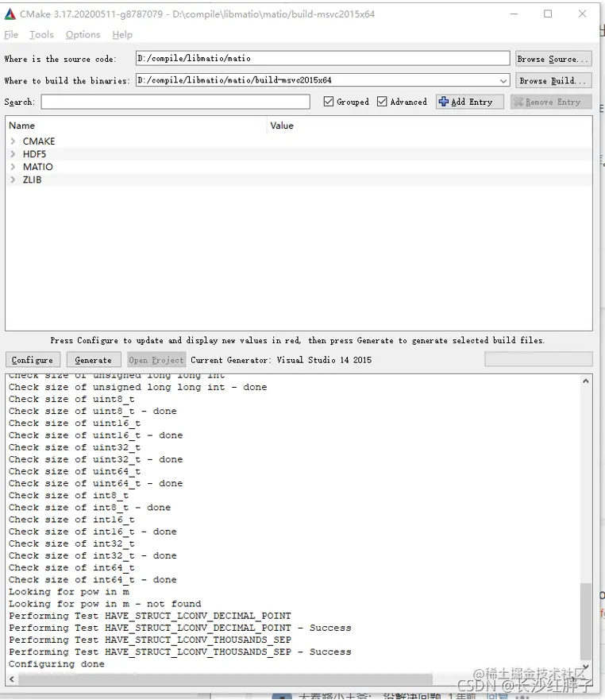Open the Help menu
The image size is (605, 700).
[122, 35]
